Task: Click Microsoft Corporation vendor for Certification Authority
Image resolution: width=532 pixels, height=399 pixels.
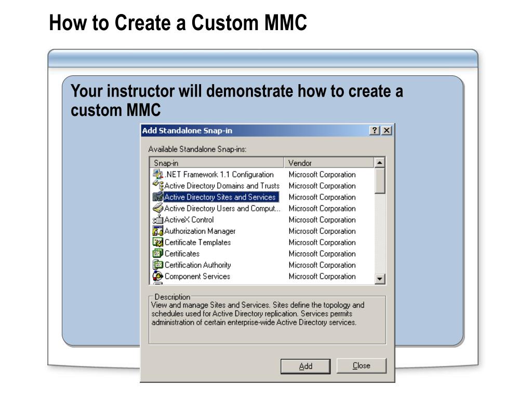Action: click(x=322, y=265)
